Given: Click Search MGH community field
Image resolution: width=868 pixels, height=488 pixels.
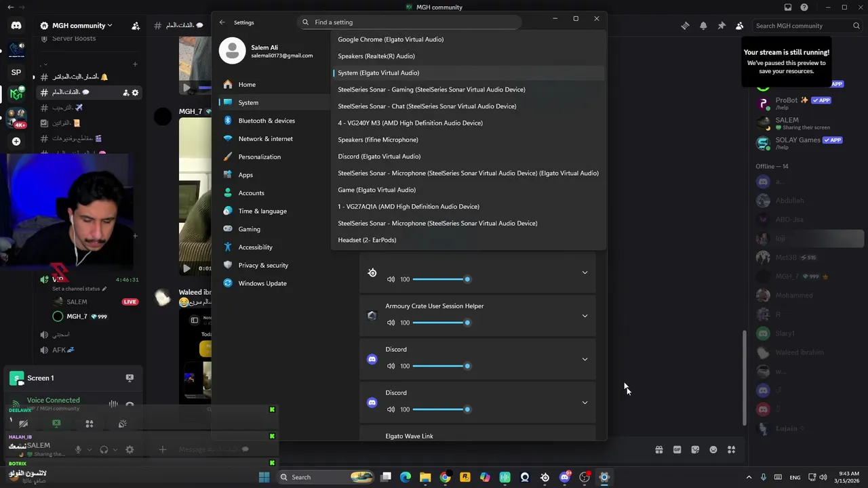Looking at the screenshot, I should point(808,26).
